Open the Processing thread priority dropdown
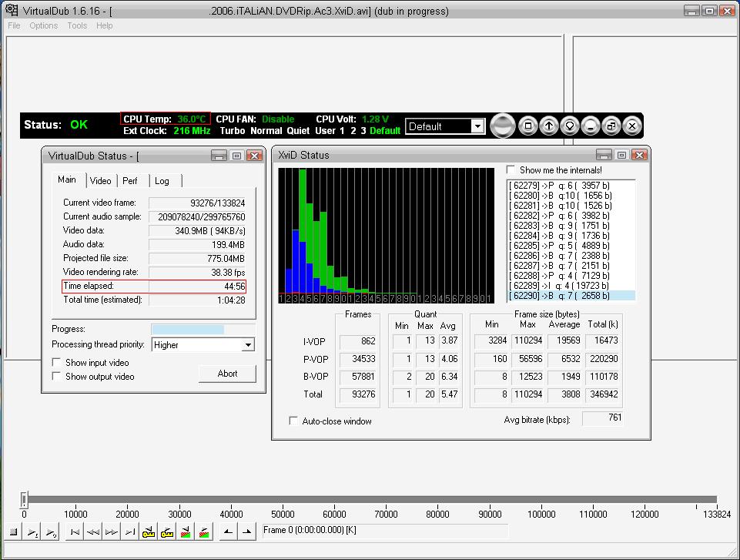The image size is (740, 560). coord(203,344)
